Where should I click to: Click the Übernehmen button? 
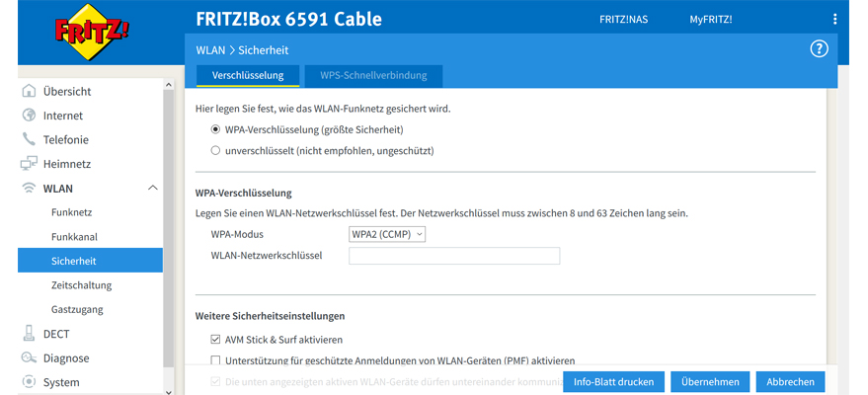tap(709, 382)
